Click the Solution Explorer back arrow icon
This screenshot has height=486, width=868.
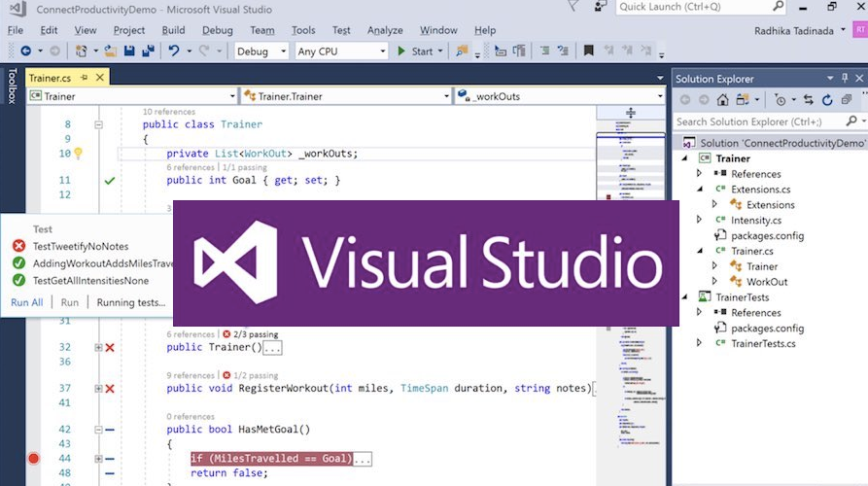point(684,100)
